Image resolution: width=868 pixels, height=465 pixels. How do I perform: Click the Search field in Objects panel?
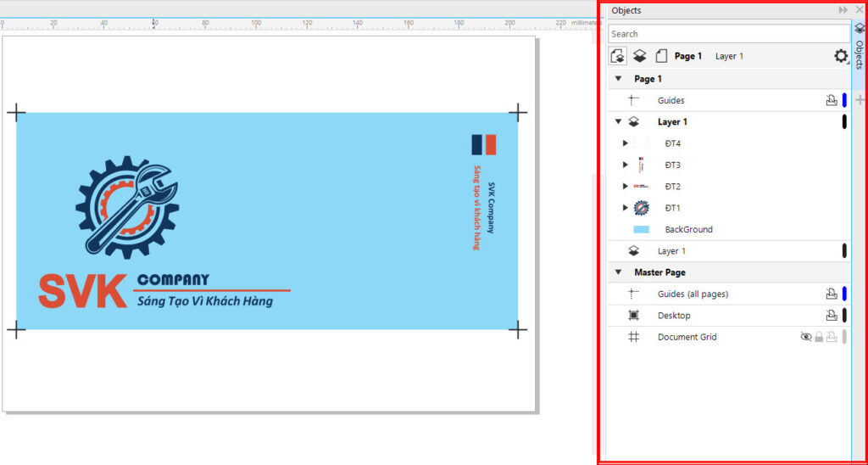(x=728, y=34)
